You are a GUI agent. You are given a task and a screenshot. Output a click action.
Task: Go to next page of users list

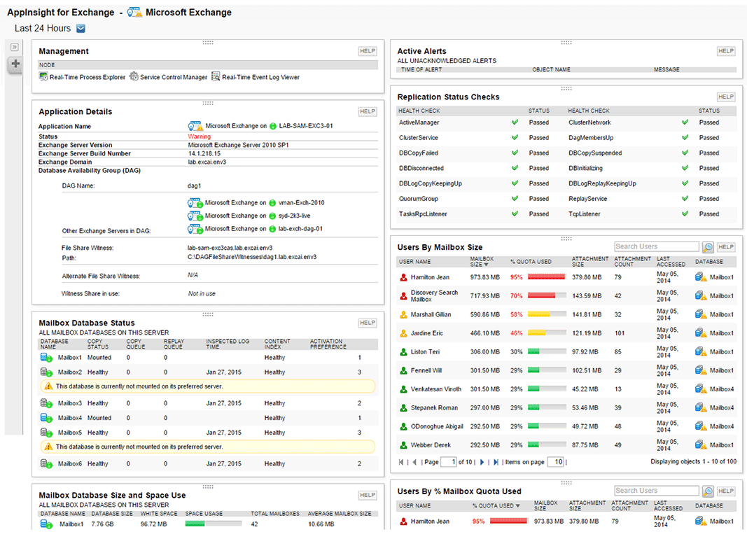click(x=482, y=462)
